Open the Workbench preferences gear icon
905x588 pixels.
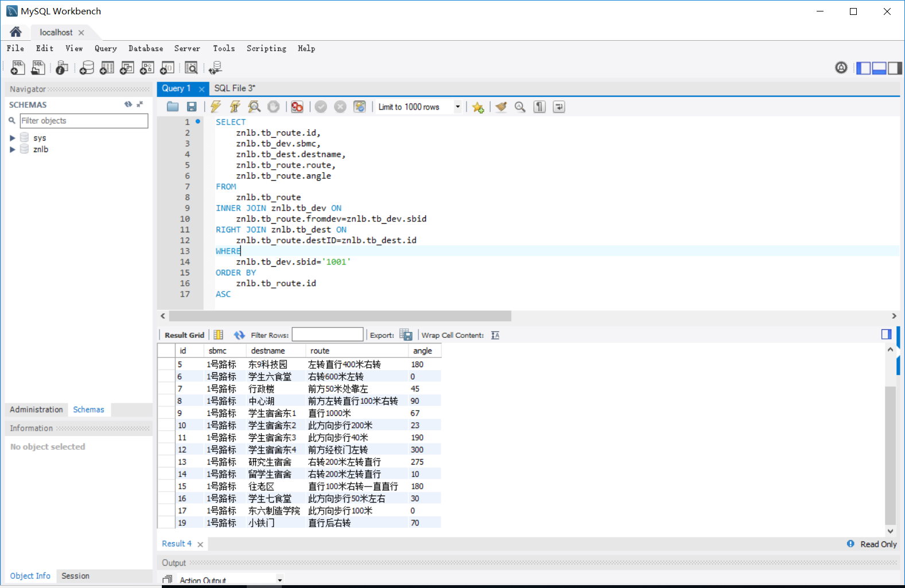pos(841,68)
